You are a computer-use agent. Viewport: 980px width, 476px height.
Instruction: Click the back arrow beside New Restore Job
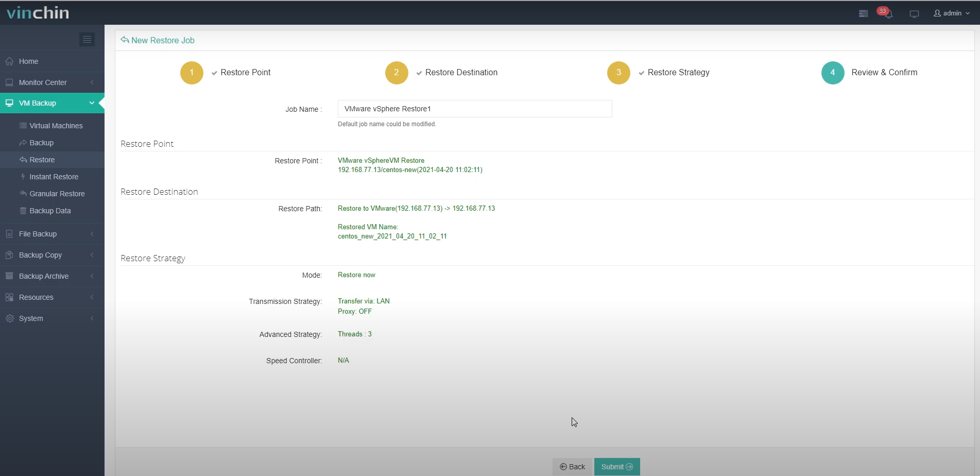(x=125, y=40)
